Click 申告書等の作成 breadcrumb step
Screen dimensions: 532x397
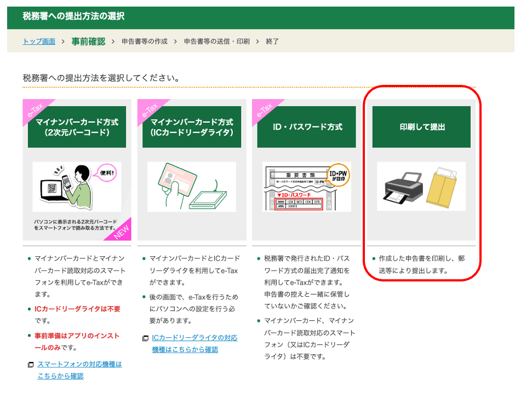coord(145,42)
